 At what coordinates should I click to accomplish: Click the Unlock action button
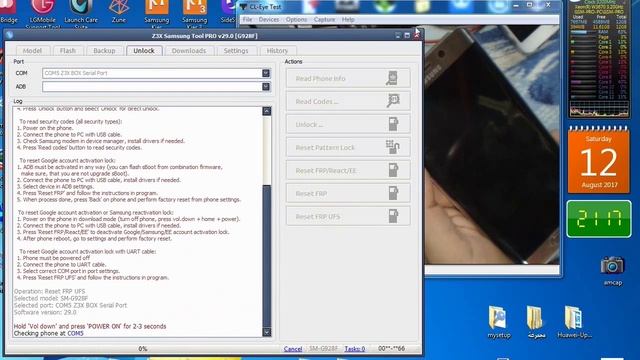[x=348, y=124]
